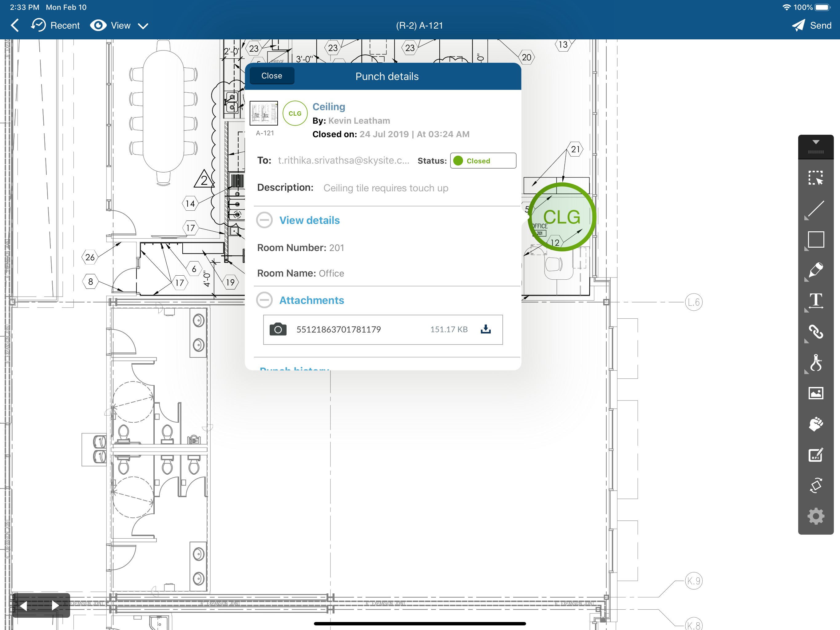
Task: Send the drawing via paper plane icon
Action: tap(798, 26)
